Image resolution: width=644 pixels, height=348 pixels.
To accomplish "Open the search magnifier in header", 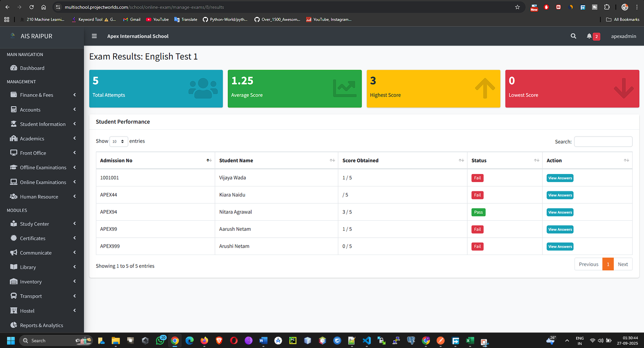I will tap(573, 36).
